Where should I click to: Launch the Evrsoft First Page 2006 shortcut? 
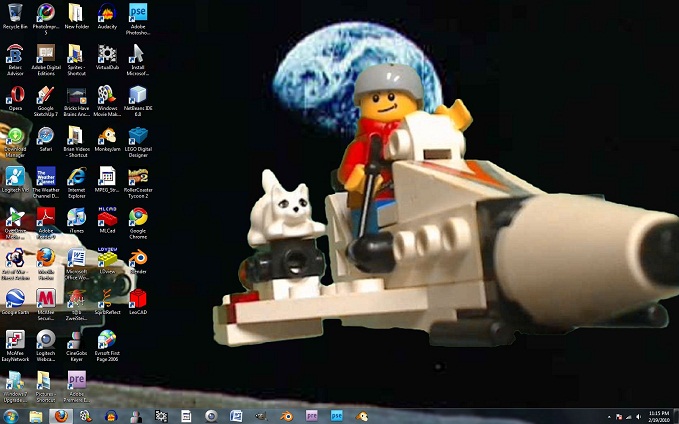pos(107,346)
